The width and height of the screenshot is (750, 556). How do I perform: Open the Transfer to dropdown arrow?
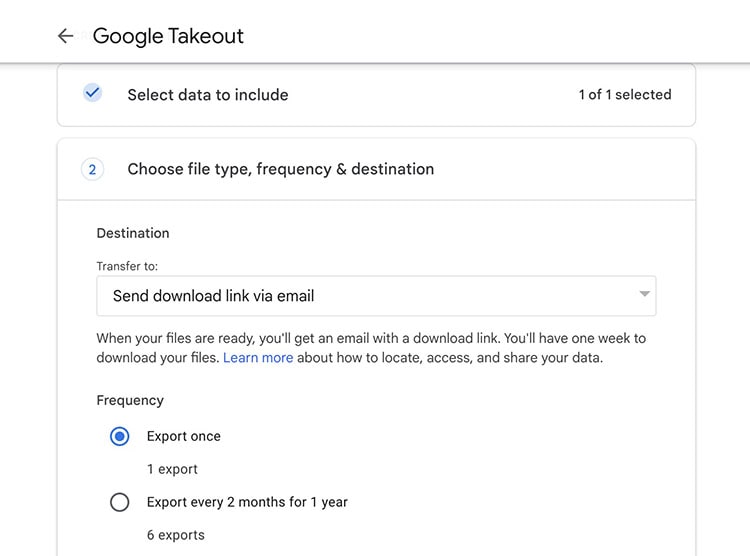pos(644,294)
